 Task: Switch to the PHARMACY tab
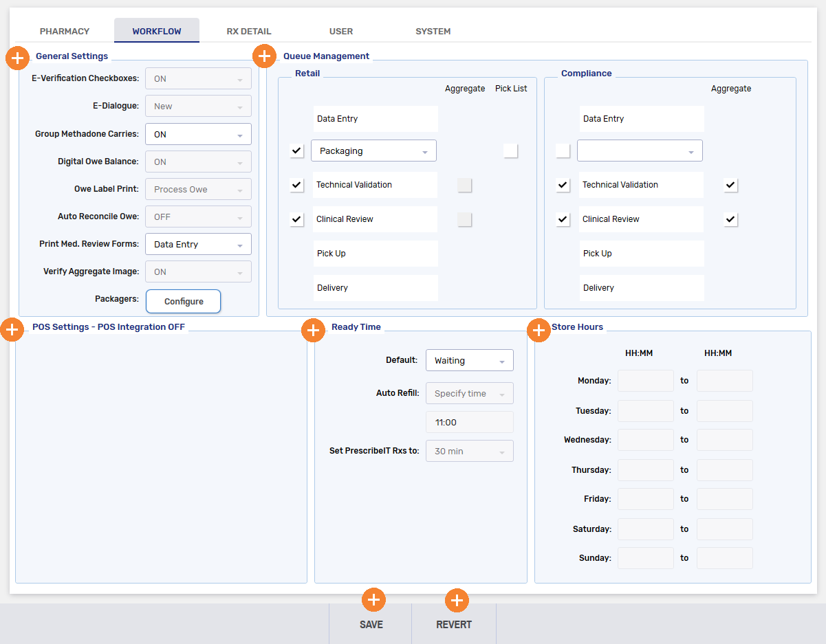tap(65, 31)
